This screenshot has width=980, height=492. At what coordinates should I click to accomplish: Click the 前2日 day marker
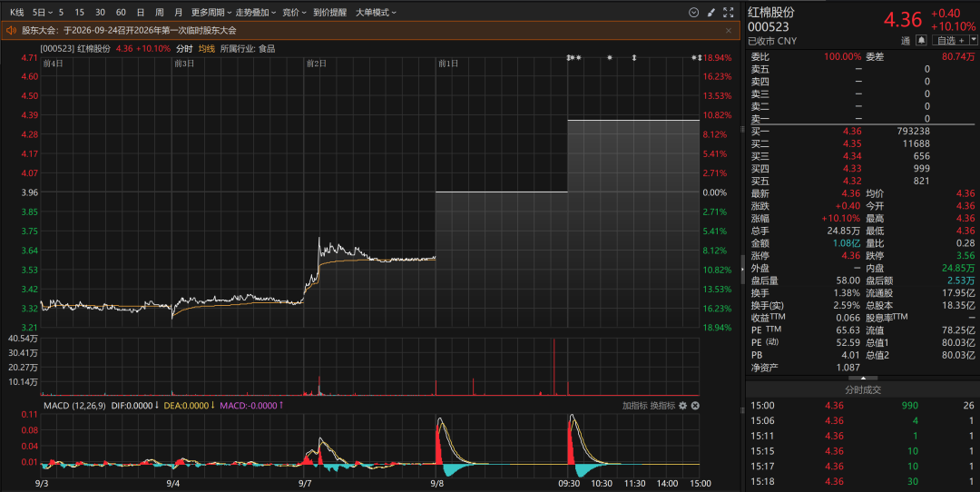pyautogui.click(x=317, y=64)
